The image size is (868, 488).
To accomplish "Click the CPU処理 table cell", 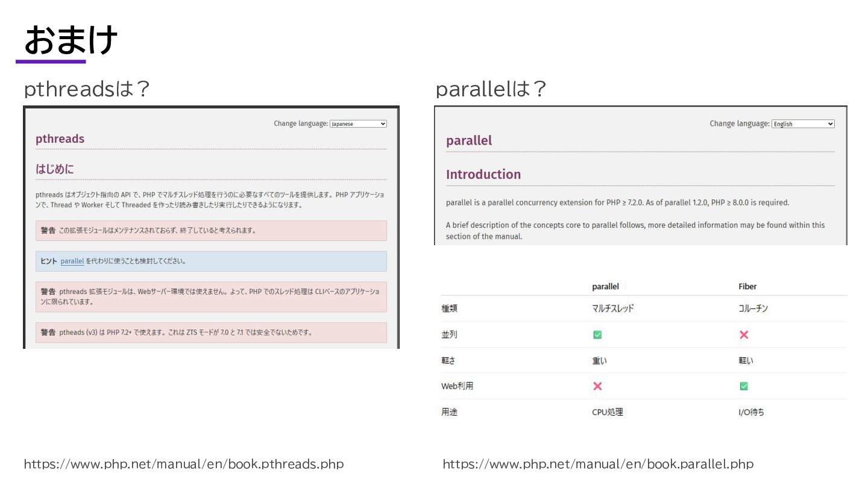I will tap(608, 413).
